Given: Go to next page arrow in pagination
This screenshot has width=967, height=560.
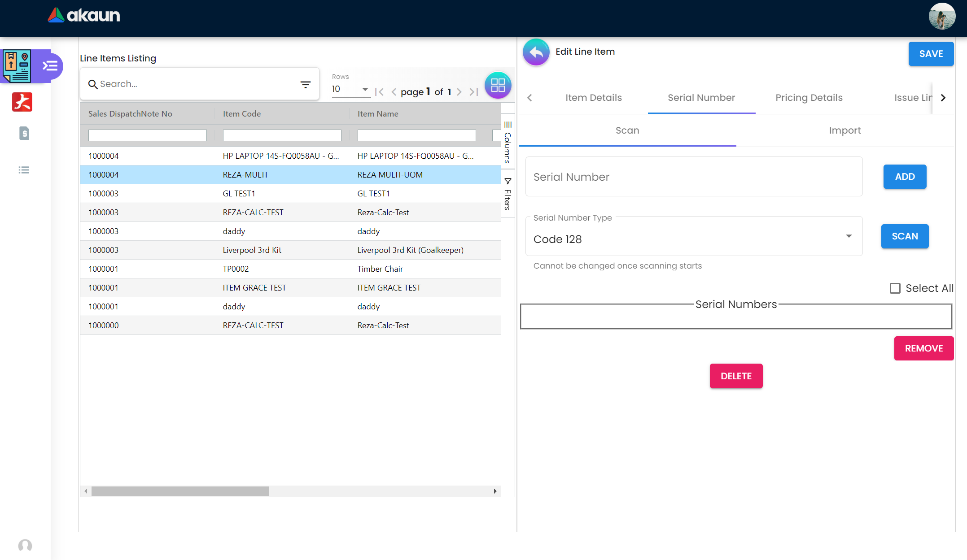Looking at the screenshot, I should (x=459, y=92).
